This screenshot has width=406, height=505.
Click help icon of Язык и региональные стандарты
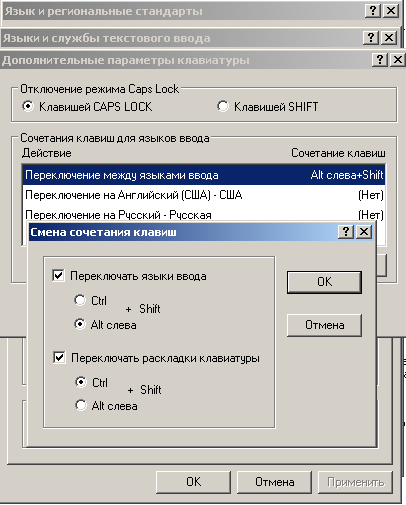(373, 11)
